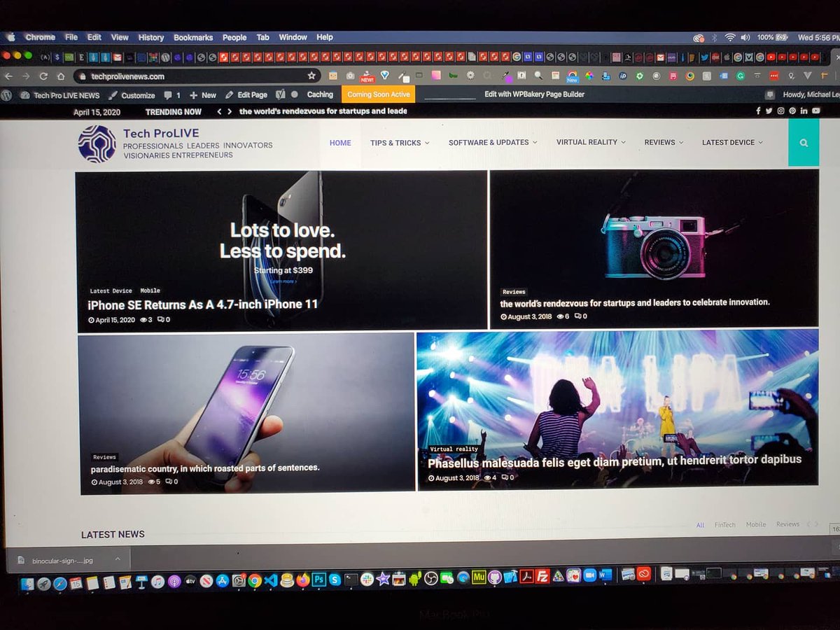Open the New content menu in admin bar

[203, 95]
